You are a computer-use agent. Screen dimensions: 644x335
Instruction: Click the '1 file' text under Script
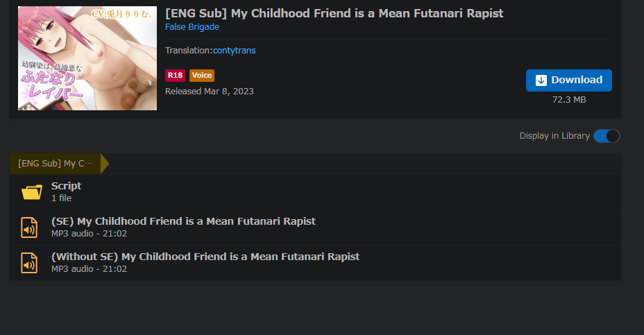(x=61, y=198)
